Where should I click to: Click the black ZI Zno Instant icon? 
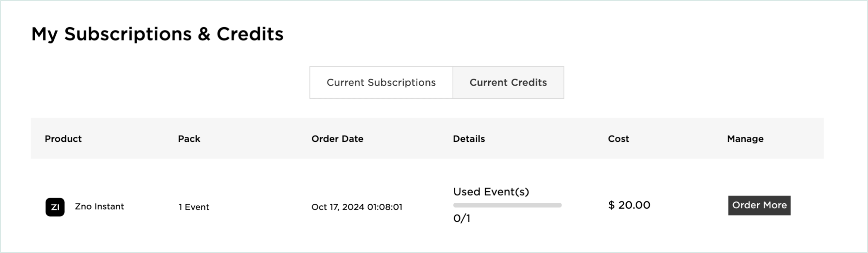pyautogui.click(x=55, y=207)
